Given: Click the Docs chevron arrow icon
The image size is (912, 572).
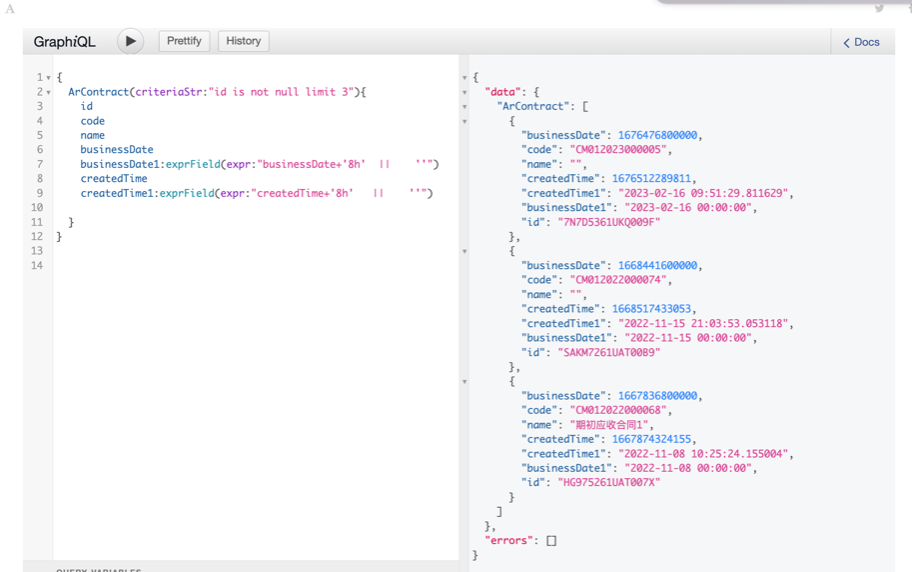Looking at the screenshot, I should click(x=847, y=43).
